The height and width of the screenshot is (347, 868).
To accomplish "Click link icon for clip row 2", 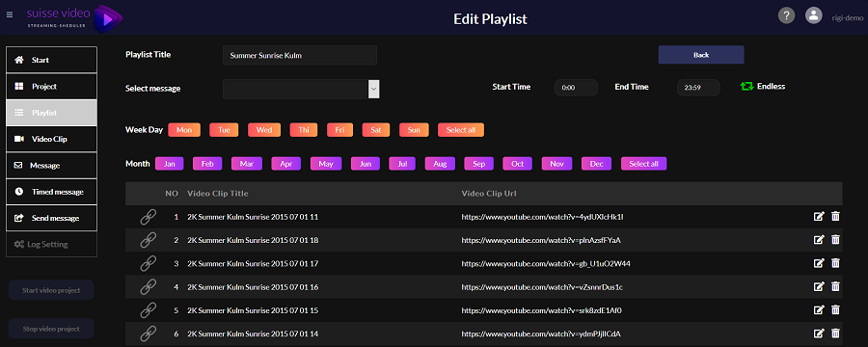I will [x=148, y=240].
